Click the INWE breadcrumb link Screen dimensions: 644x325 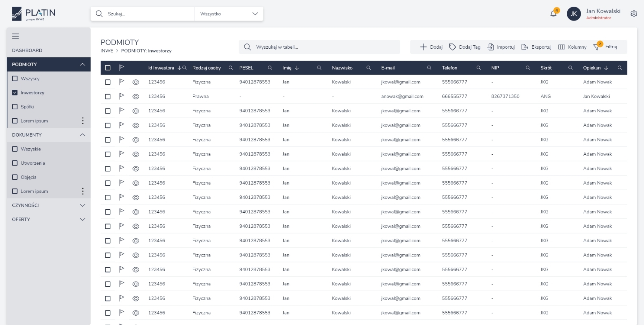click(107, 51)
